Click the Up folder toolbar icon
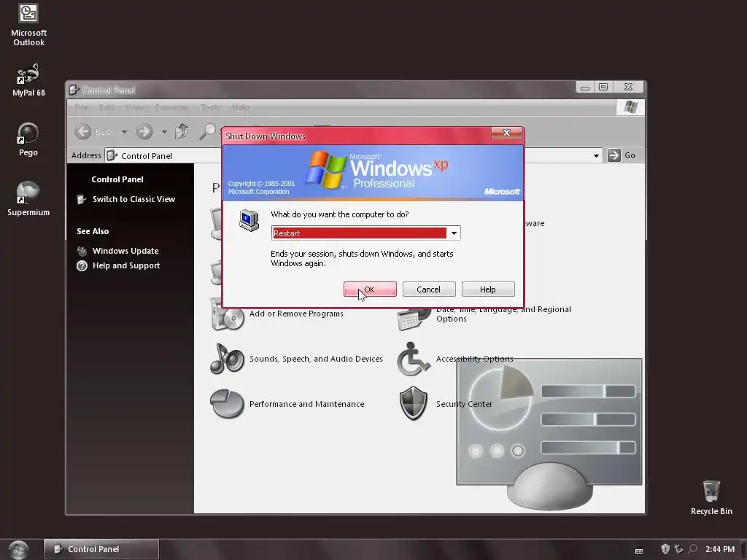Screen dimensions: 747x560 (x=182, y=131)
